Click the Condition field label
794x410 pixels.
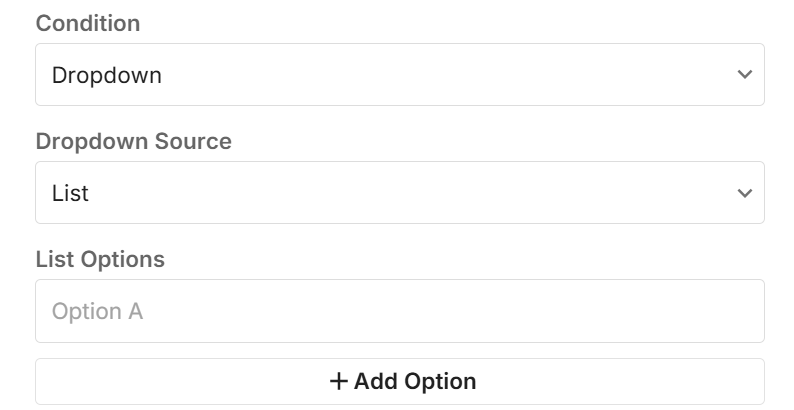point(88,23)
